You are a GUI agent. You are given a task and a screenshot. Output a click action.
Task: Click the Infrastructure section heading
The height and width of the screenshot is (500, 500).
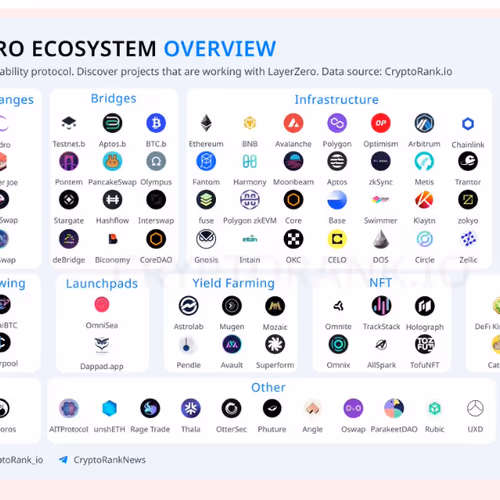pos(336,99)
